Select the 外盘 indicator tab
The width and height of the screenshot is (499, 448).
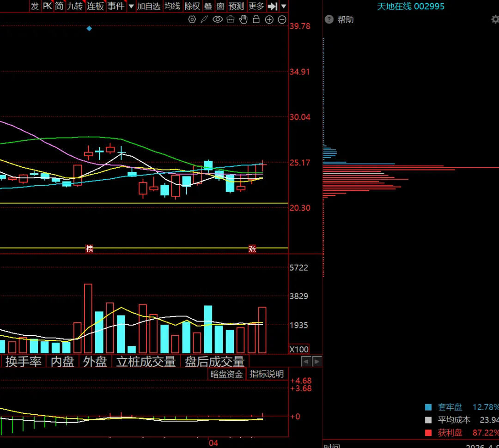[x=95, y=362]
